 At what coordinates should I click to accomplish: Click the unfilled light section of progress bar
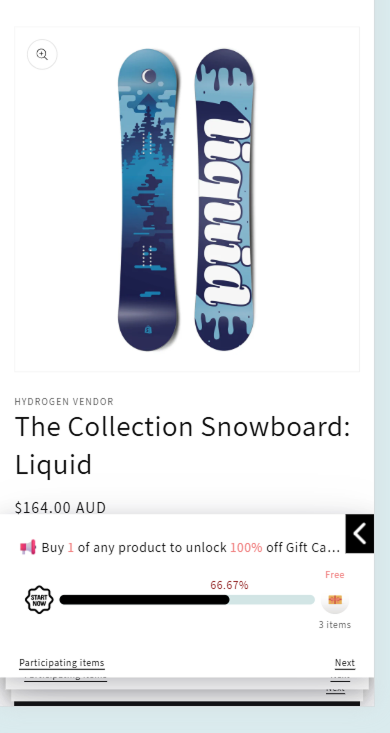272,600
